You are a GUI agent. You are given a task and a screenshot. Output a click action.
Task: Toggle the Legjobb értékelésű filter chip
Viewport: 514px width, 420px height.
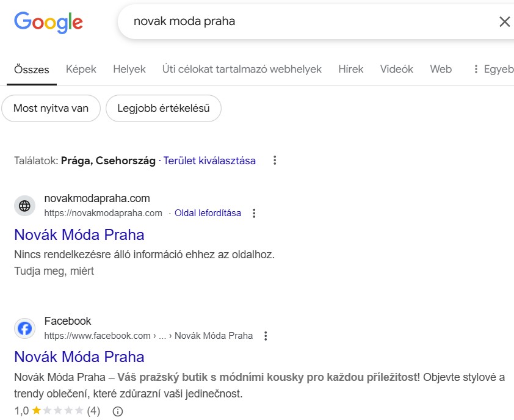(163, 108)
